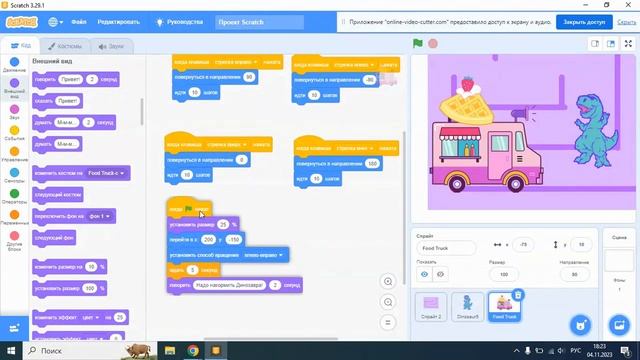Click the sprite size field
This screenshot has width=640, height=360.
coord(504,274)
